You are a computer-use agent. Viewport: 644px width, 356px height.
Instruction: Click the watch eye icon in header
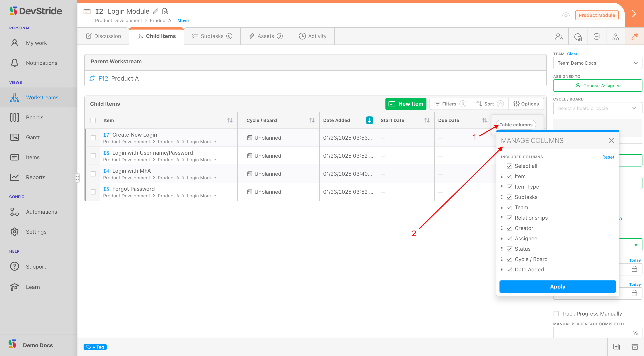click(566, 15)
